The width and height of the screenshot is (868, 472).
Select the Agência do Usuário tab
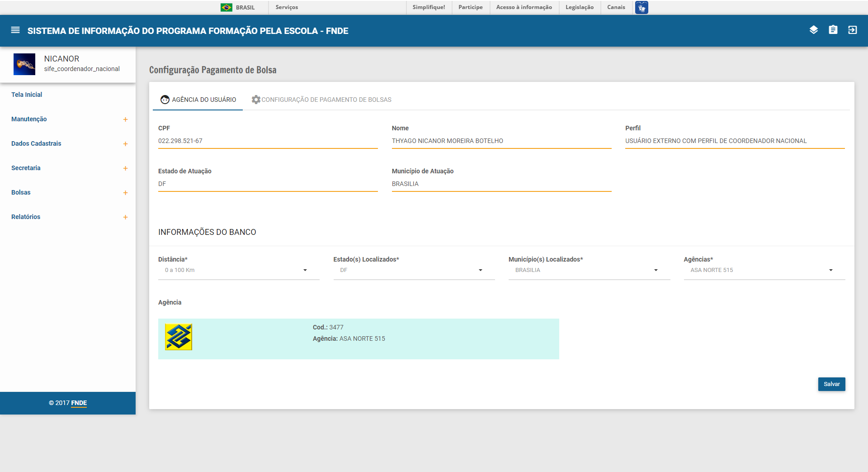[x=198, y=100]
